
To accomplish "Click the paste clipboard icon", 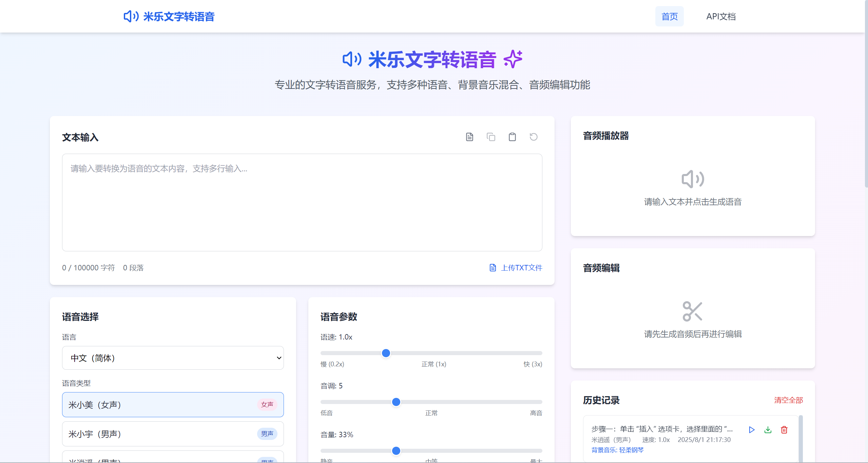I will click(x=512, y=137).
